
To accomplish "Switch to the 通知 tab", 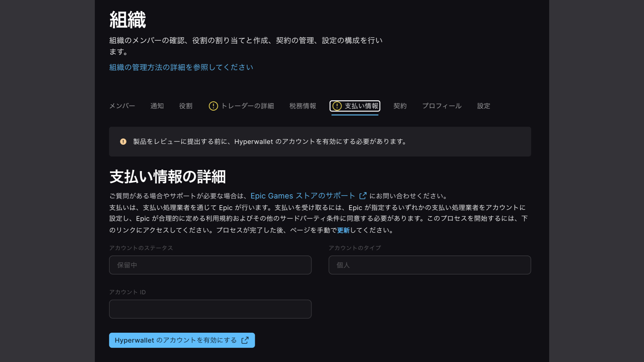I will pyautogui.click(x=157, y=106).
